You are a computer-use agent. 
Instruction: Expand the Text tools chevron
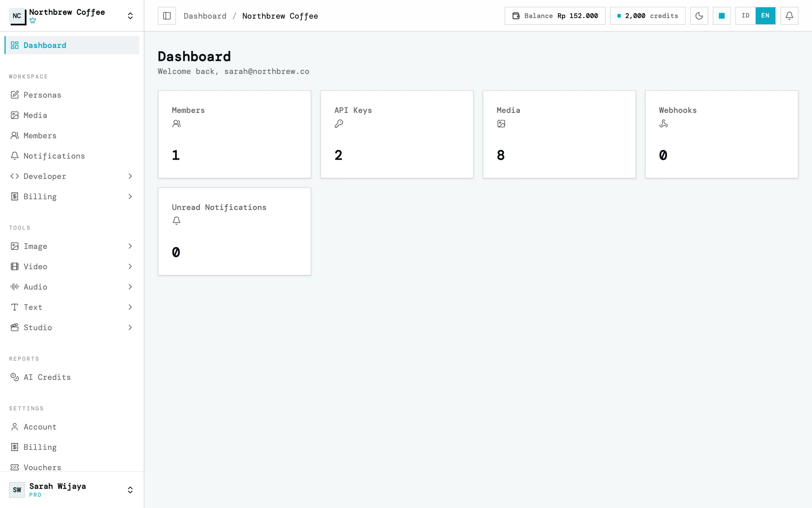pos(130,307)
